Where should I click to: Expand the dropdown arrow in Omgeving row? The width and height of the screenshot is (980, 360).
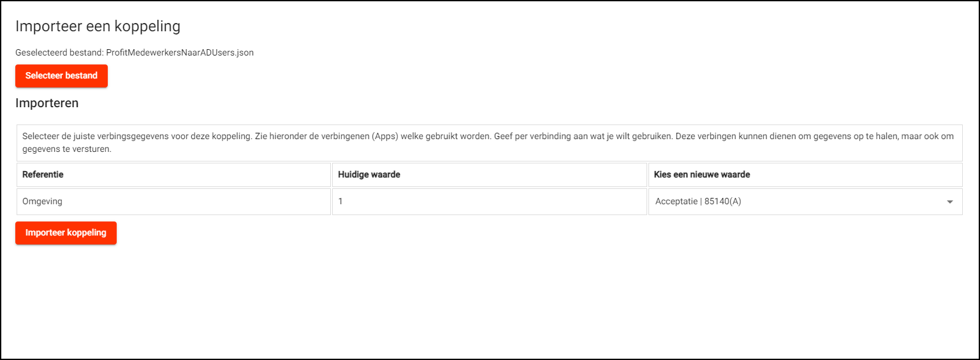tap(949, 202)
